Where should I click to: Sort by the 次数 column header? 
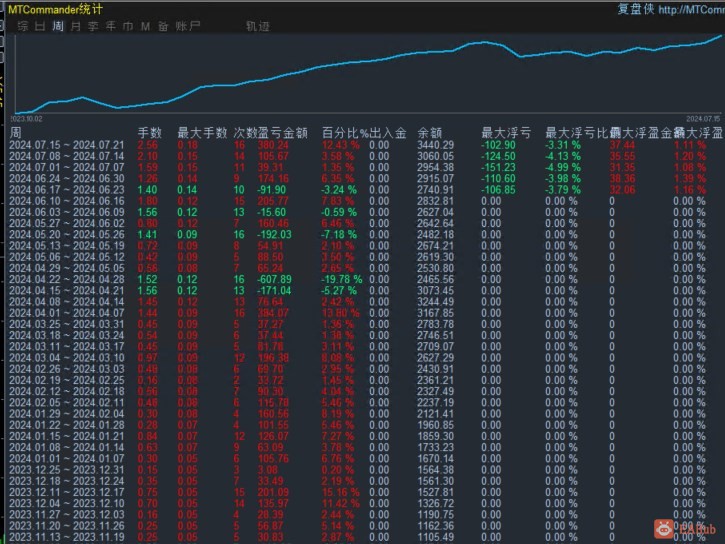245,133
